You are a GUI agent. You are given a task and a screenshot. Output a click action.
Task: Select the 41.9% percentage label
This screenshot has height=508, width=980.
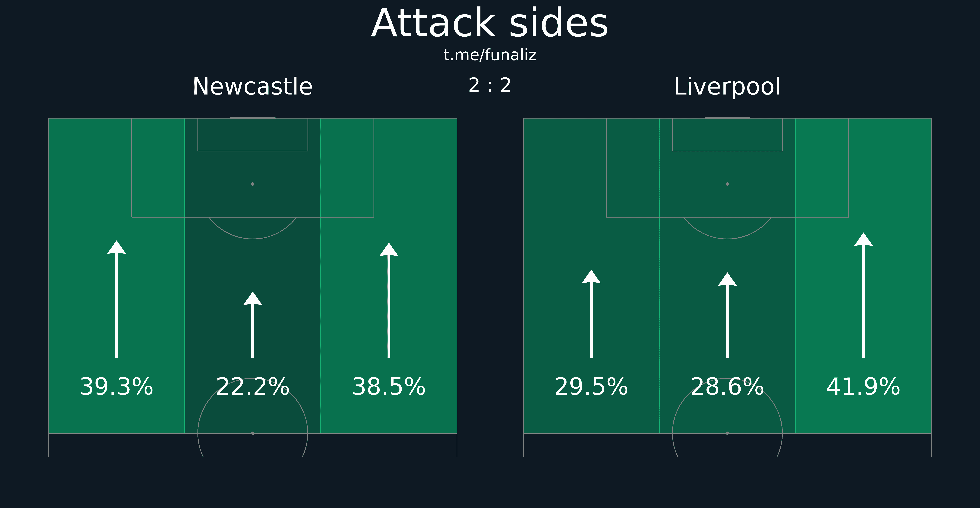pos(864,387)
